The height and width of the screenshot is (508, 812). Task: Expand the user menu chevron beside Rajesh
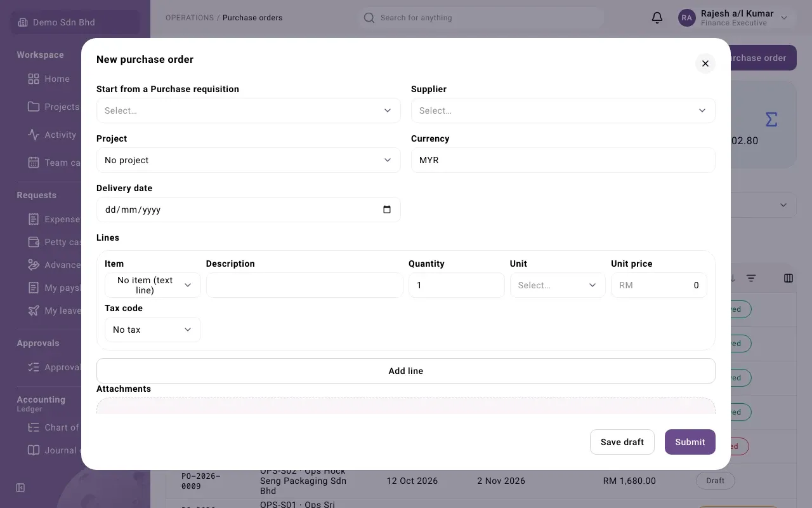784,18
